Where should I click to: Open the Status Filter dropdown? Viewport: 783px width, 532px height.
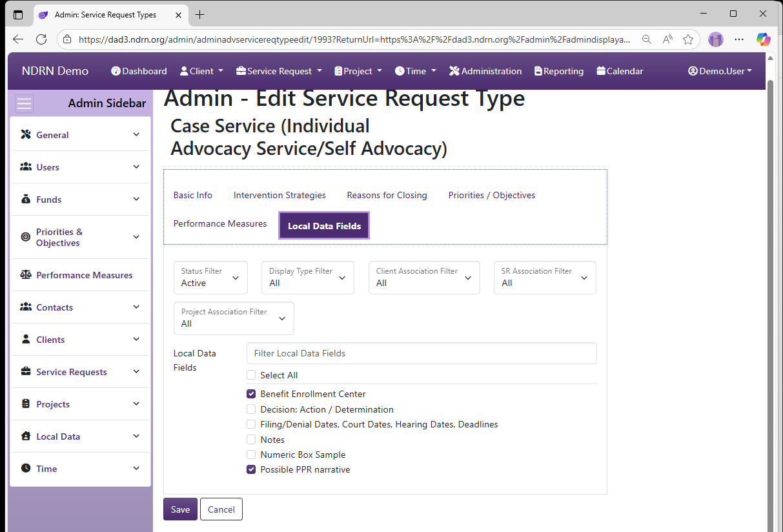coord(210,278)
